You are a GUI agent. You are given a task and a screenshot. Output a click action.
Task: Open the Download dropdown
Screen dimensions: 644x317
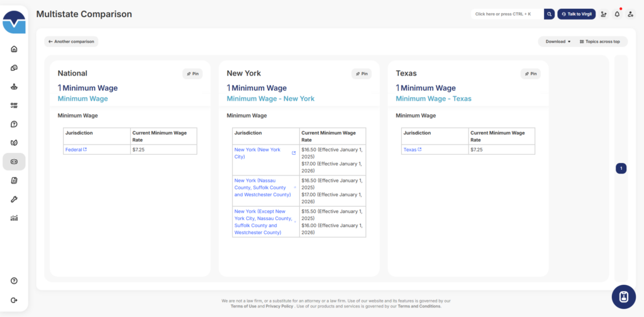coord(557,42)
